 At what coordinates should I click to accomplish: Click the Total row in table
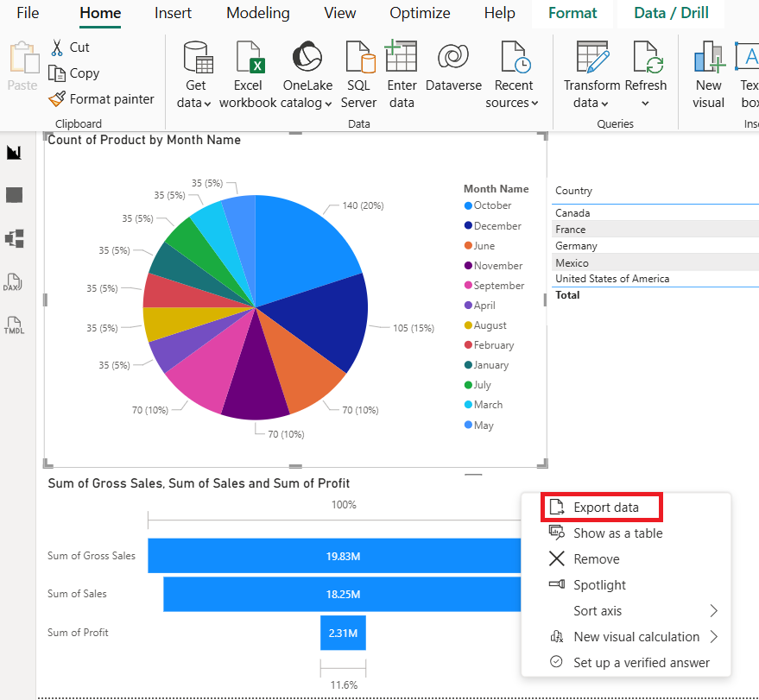(655, 295)
